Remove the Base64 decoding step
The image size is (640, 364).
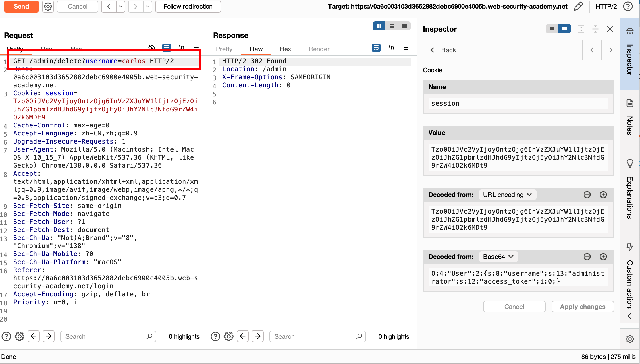[587, 257]
